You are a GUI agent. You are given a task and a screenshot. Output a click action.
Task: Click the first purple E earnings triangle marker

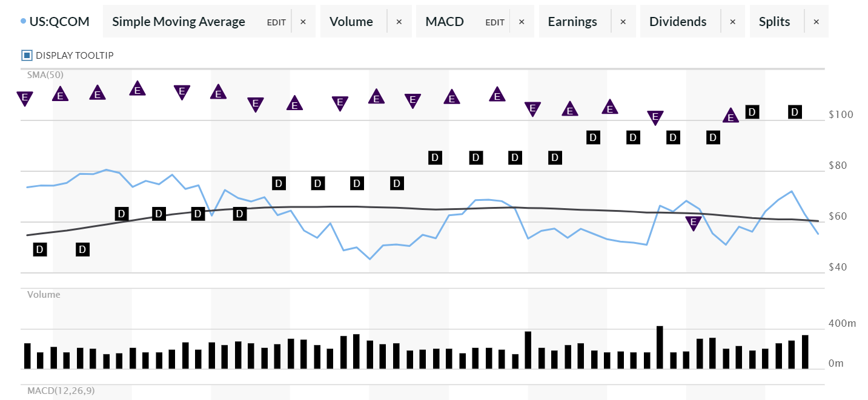tap(24, 97)
